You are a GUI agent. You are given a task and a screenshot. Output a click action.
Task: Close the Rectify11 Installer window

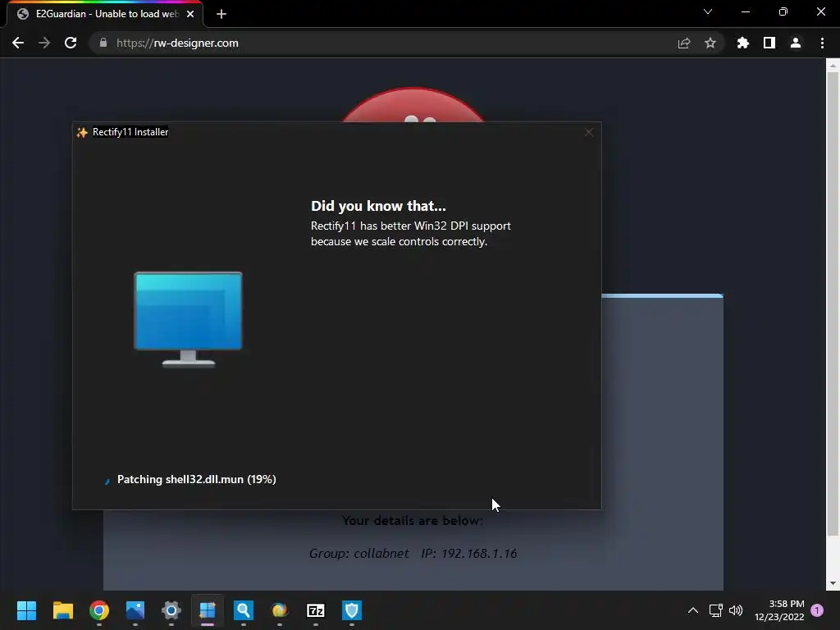tap(589, 132)
